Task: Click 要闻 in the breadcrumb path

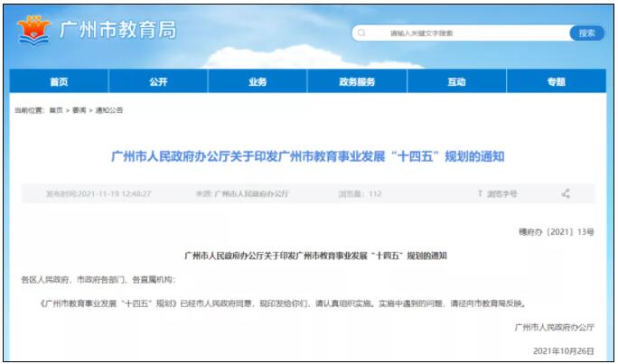Action: 80,110
